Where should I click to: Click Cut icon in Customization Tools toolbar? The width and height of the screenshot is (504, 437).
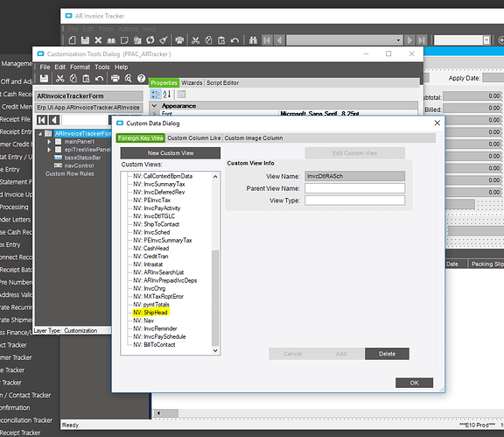(x=60, y=78)
